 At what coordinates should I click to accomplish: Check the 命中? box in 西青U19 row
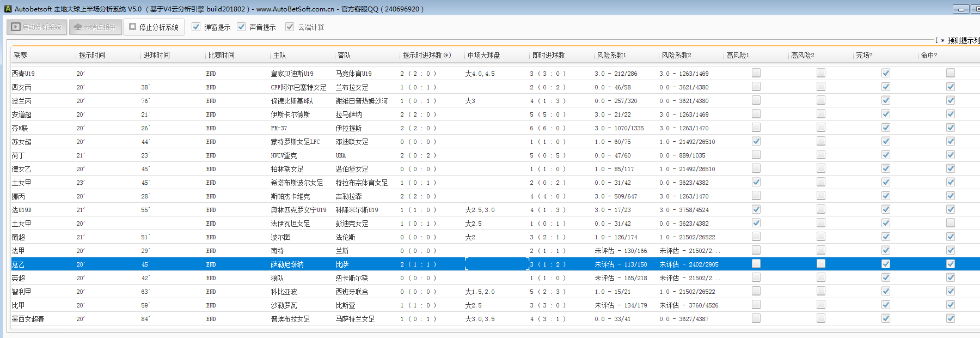[951, 73]
